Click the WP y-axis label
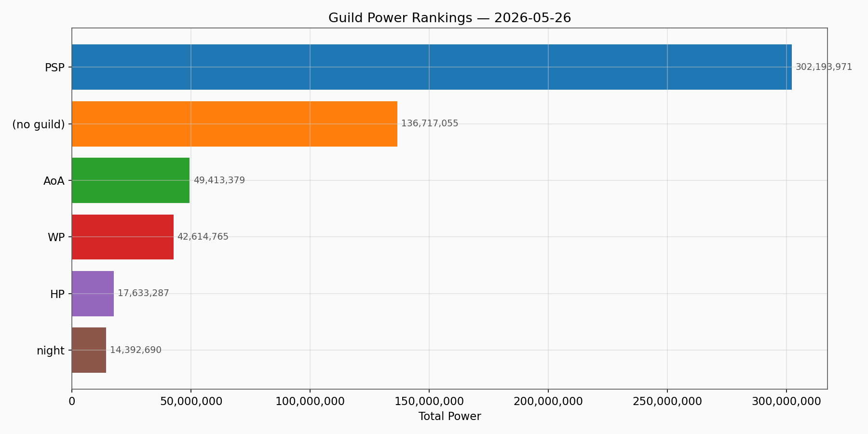Screen dimensions: 868x434 tap(56, 237)
